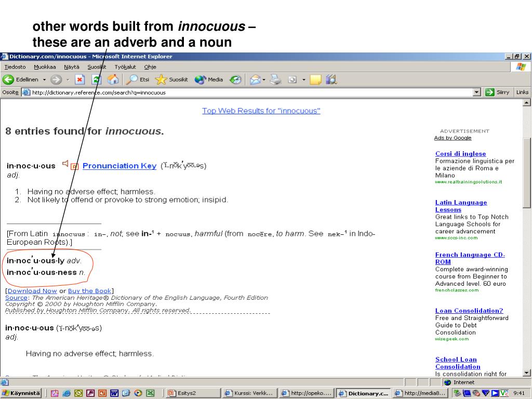Image resolution: width=532 pixels, height=399 pixels.
Task: Print the page with the printer icon
Action: click(x=275, y=79)
